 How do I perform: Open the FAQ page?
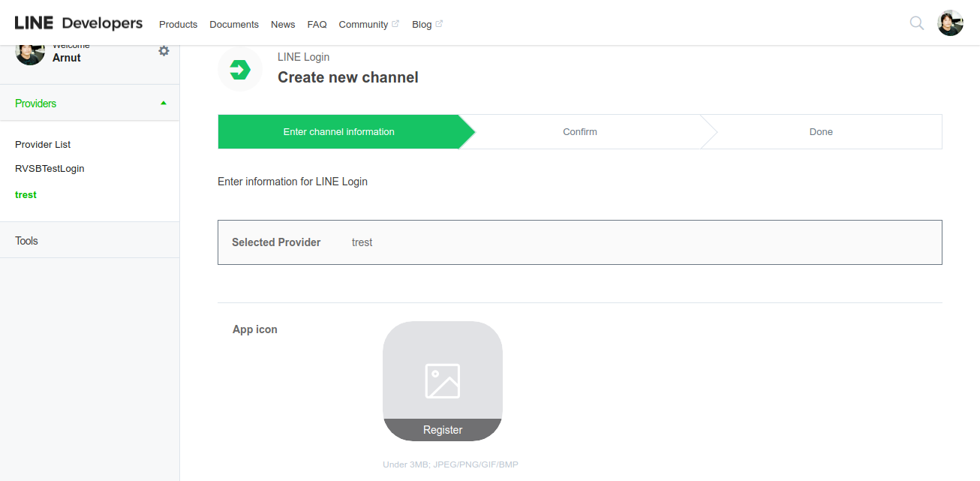(x=317, y=25)
